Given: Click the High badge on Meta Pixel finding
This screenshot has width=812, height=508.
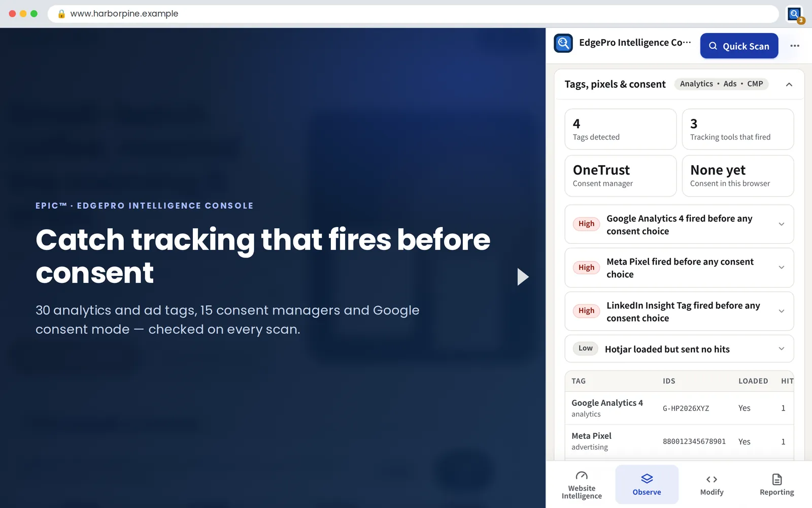Looking at the screenshot, I should (586, 267).
